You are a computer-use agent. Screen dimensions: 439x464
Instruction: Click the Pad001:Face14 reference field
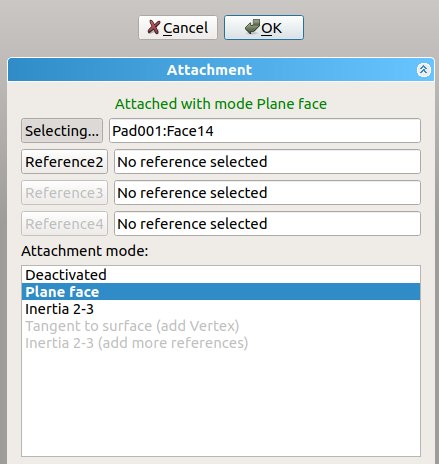coord(265,131)
